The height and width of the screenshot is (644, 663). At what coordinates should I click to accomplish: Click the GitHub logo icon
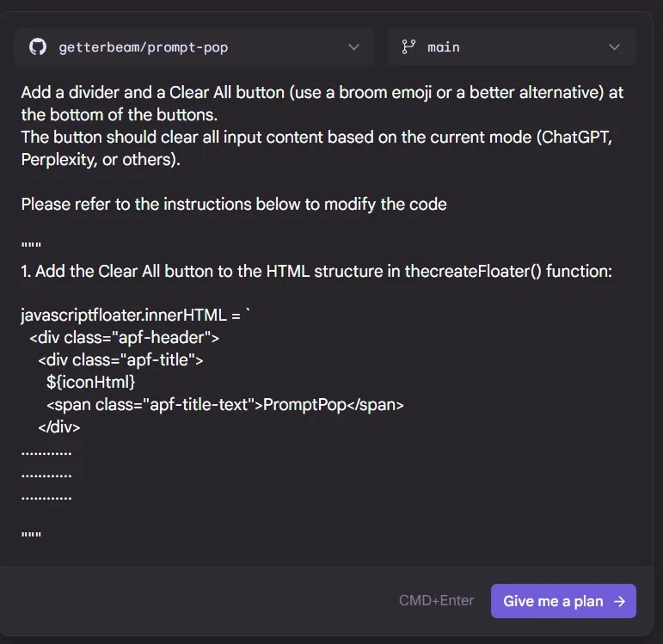pyautogui.click(x=38, y=47)
